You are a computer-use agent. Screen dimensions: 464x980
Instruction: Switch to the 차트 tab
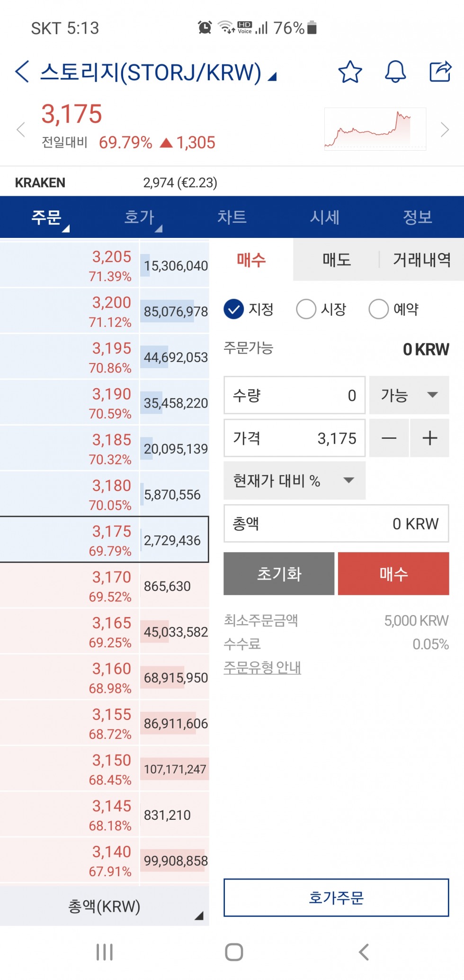pos(232,217)
